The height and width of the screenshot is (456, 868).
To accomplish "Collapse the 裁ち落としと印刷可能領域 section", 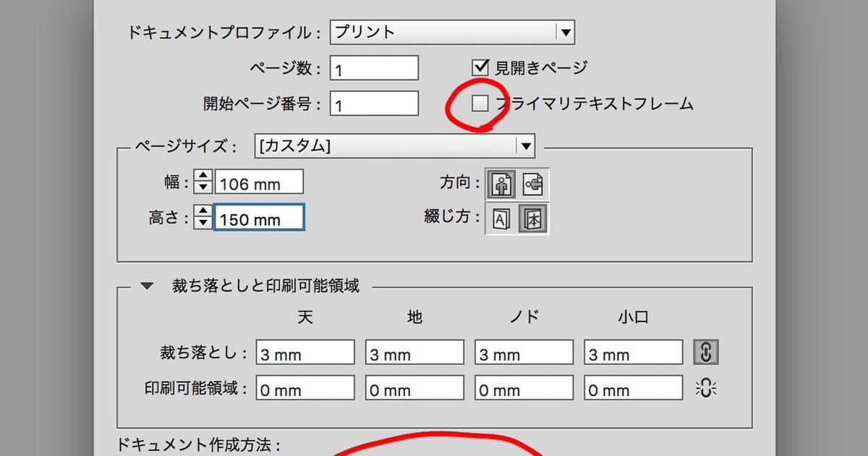I will pos(147,287).
